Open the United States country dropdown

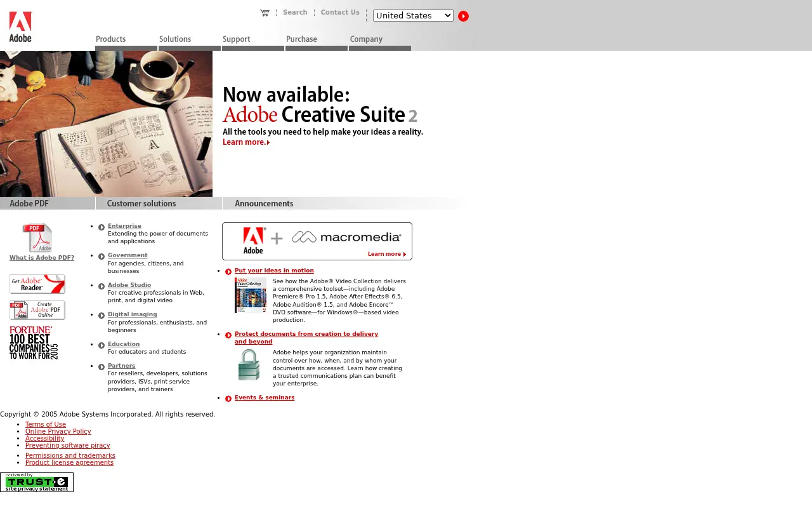(413, 15)
